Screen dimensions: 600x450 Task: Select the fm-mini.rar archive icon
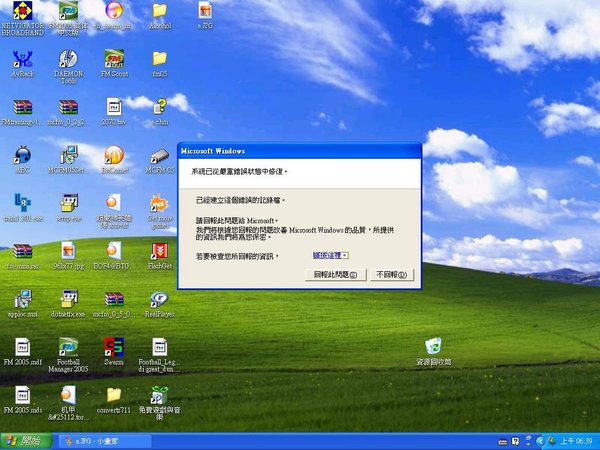click(23, 251)
